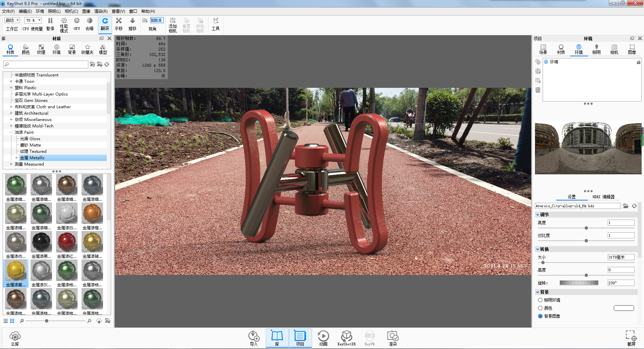Pause the real-time render
The width and height of the screenshot is (644, 349).
50,24
